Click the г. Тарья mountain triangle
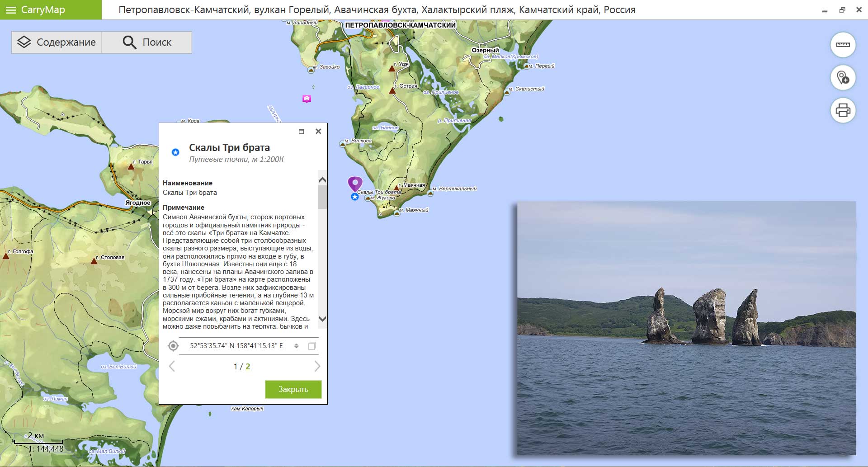This screenshot has width=868, height=467. [131, 167]
